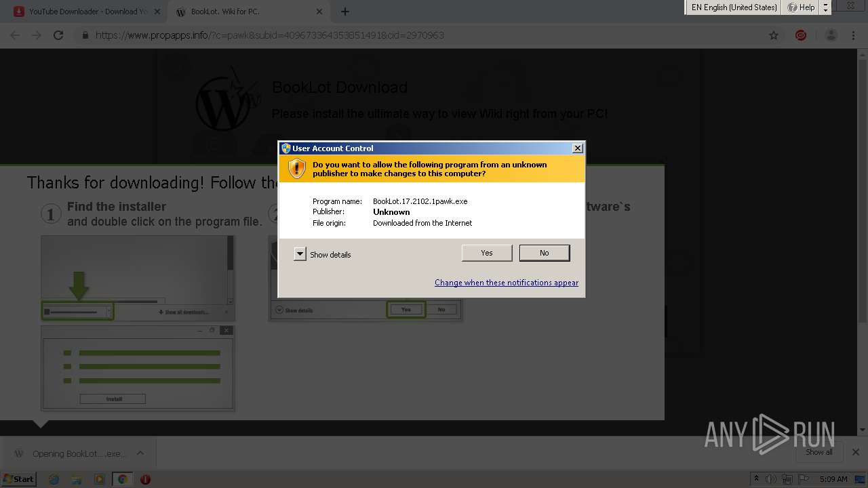Click the BookLot Download heading
868x488 pixels.
[x=340, y=87]
